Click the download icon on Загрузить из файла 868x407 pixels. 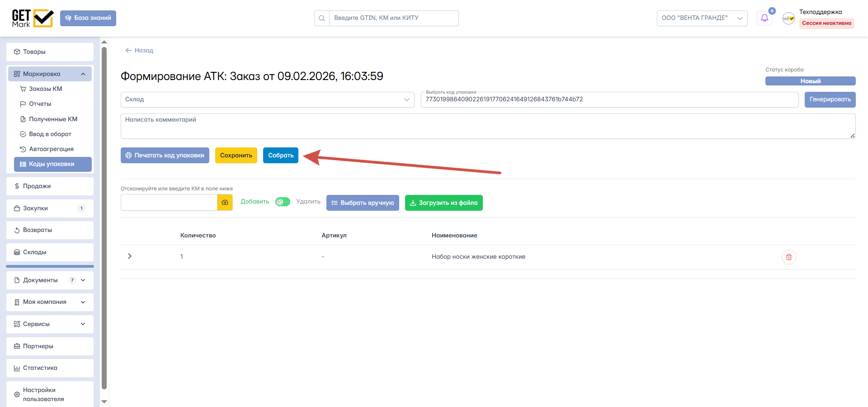[x=413, y=203]
